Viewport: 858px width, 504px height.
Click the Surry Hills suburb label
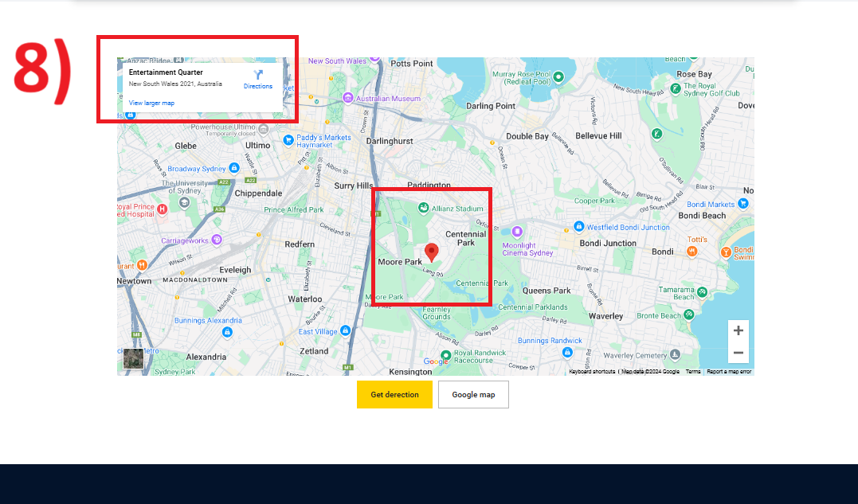pyautogui.click(x=354, y=186)
